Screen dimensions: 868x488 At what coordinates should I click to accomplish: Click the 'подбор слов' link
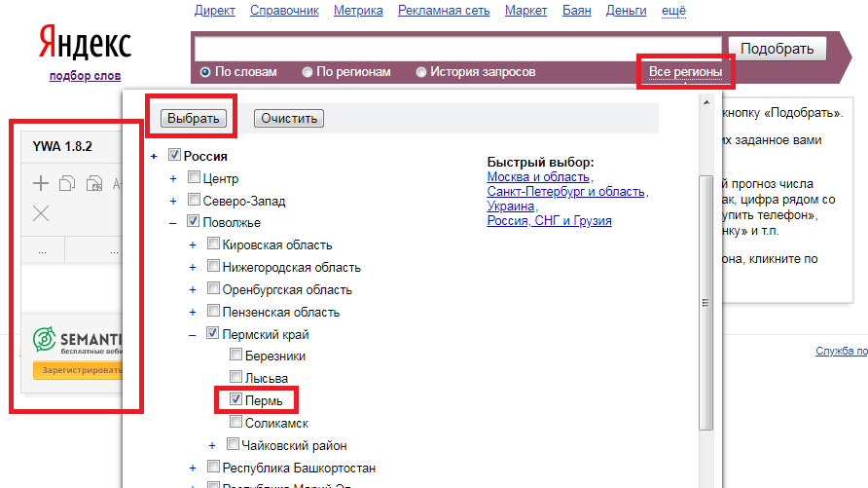point(85,76)
